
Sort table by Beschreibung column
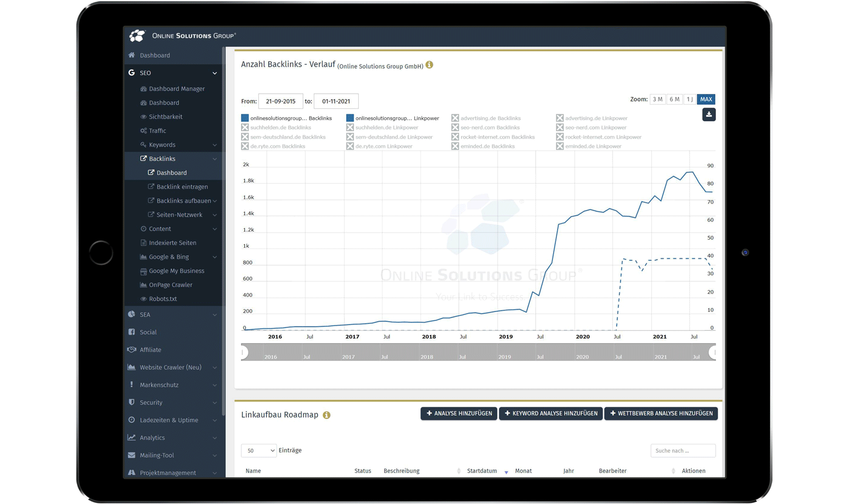point(401,471)
